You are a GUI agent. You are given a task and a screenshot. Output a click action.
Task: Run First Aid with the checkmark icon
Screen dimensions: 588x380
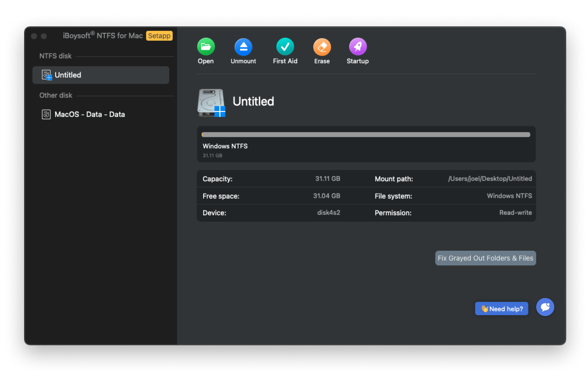285,47
